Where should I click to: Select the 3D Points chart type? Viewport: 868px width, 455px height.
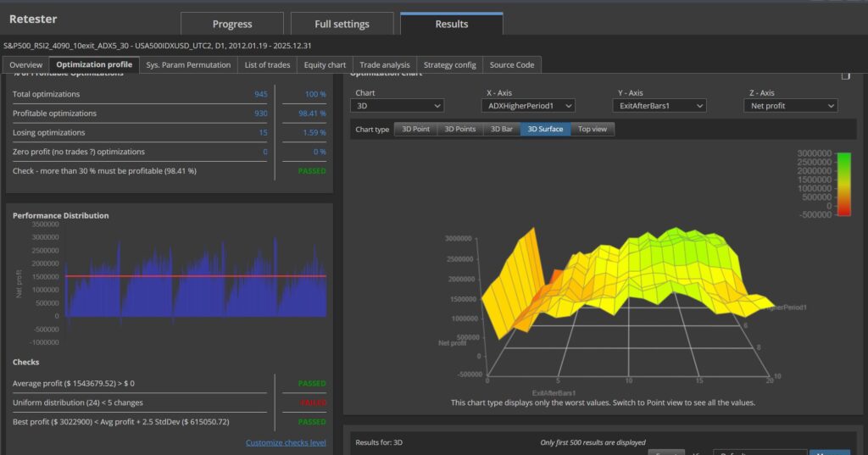pyautogui.click(x=460, y=129)
